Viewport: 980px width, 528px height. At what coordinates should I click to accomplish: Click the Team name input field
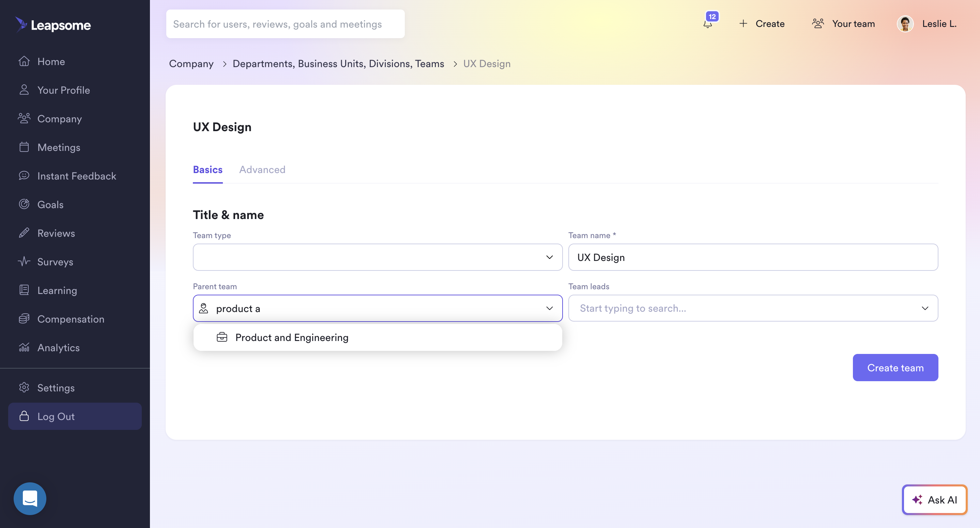tap(753, 257)
